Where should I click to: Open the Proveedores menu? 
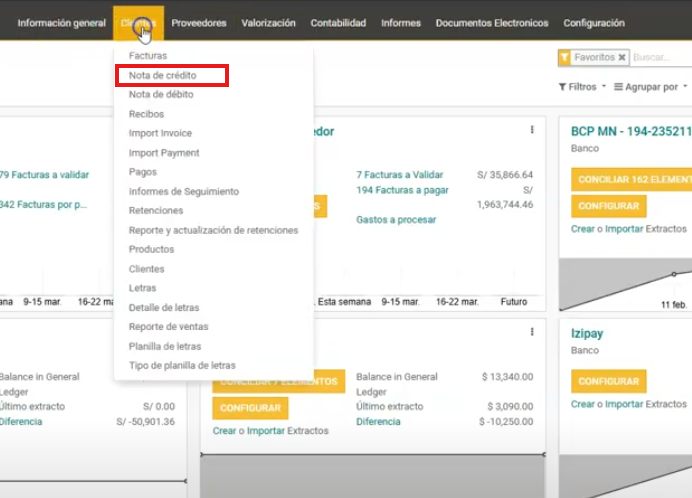[198, 23]
